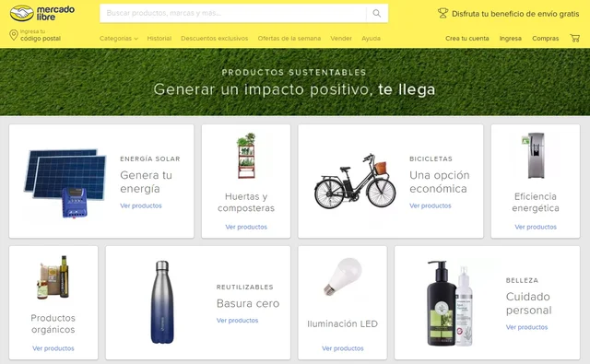The image size is (590, 364).
Task: Click the solar panels product image
Action: click(65, 183)
